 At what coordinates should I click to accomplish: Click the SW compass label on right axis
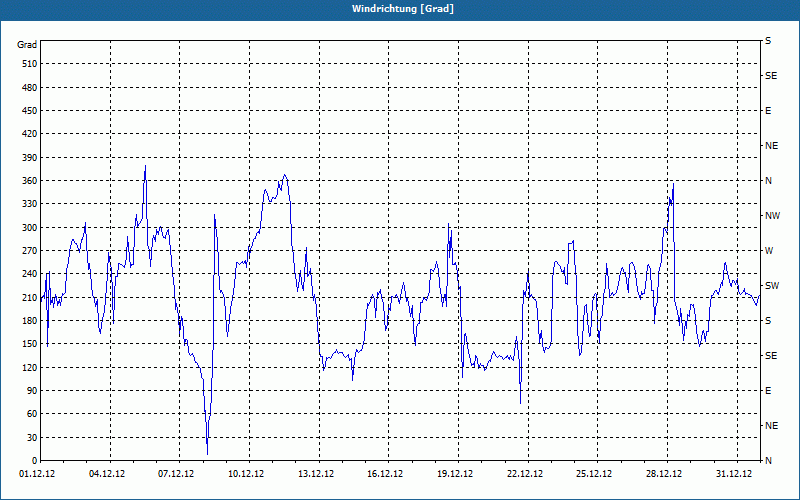point(772,286)
